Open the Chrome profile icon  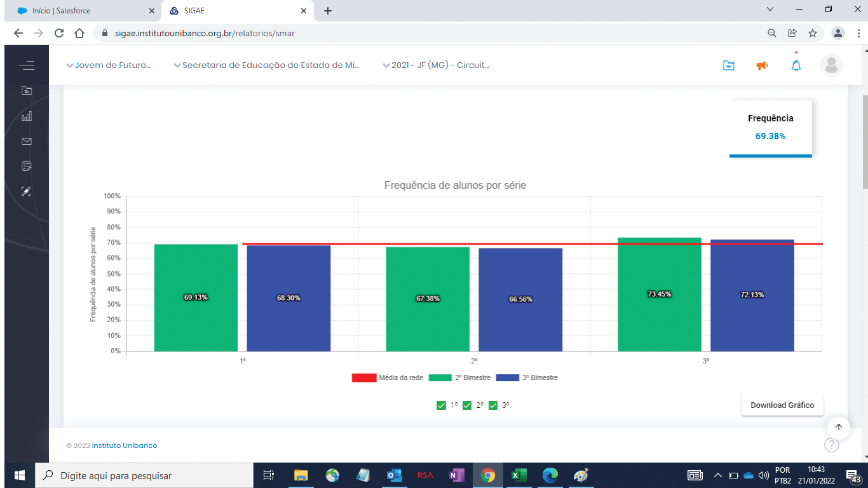click(x=839, y=33)
